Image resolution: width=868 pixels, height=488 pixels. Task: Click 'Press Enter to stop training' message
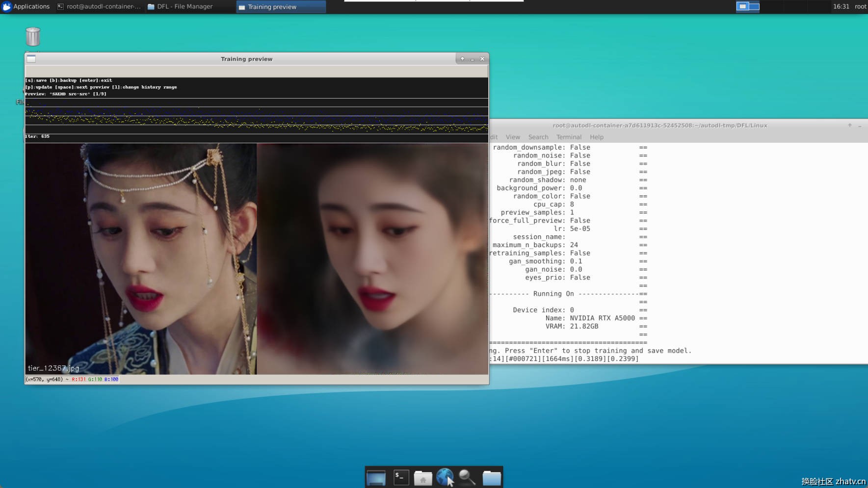coord(591,351)
